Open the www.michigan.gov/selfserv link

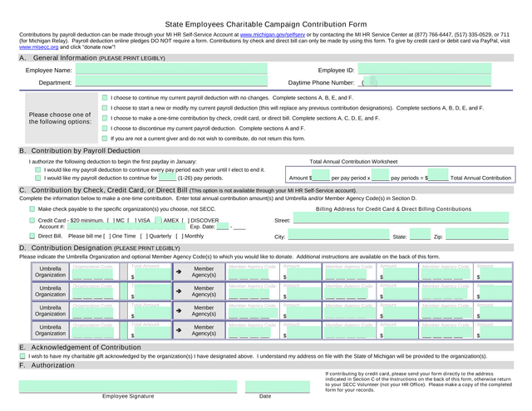[x=273, y=35]
